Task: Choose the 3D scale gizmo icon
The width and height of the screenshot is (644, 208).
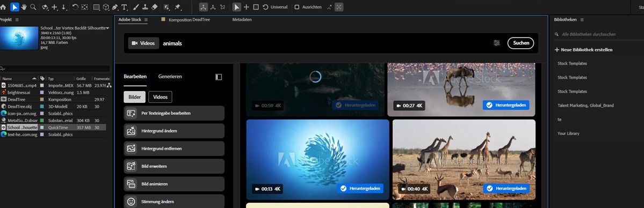Action: pyautogui.click(x=256, y=7)
